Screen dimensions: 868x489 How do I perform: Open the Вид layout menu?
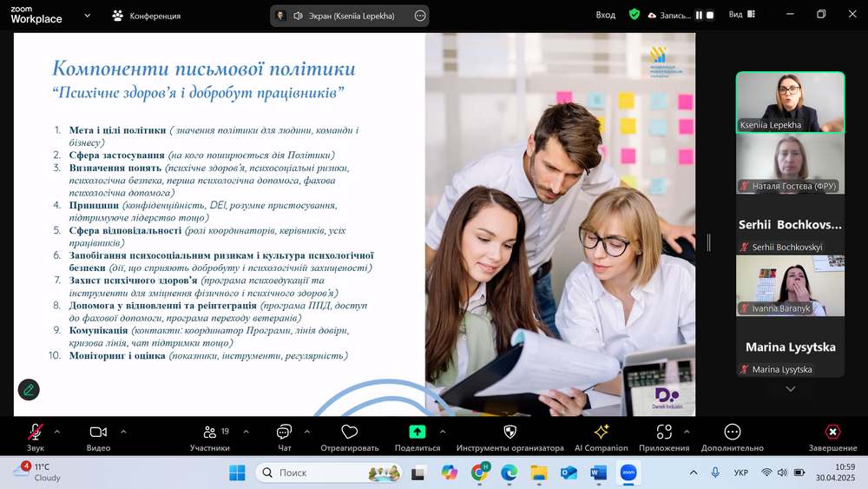(741, 15)
